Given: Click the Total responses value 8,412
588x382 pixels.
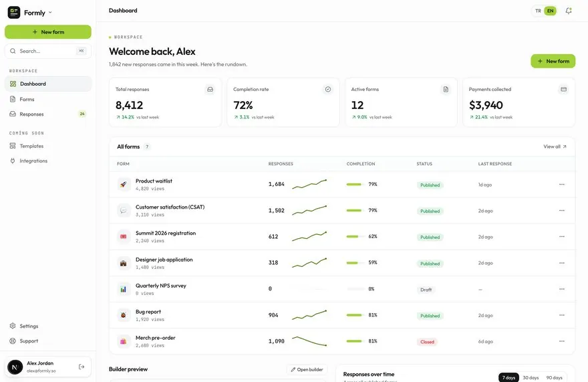Looking at the screenshot, I should 129,105.
